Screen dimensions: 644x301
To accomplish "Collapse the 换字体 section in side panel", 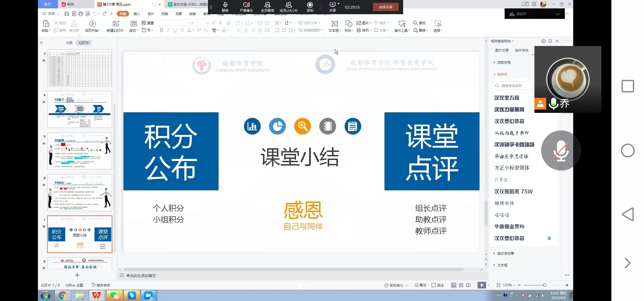I will pyautogui.click(x=501, y=74).
